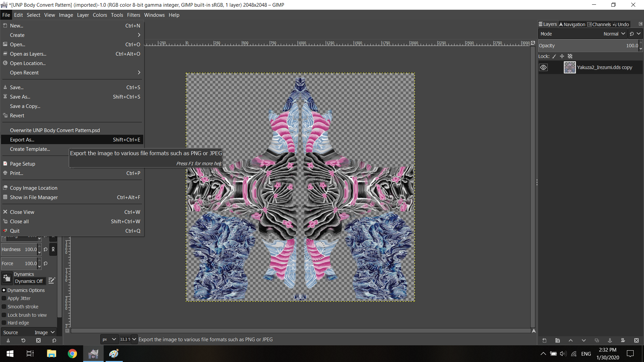Toggle lock alpha channel checkerboard icon
Screen dimensions: 644x362
570,56
